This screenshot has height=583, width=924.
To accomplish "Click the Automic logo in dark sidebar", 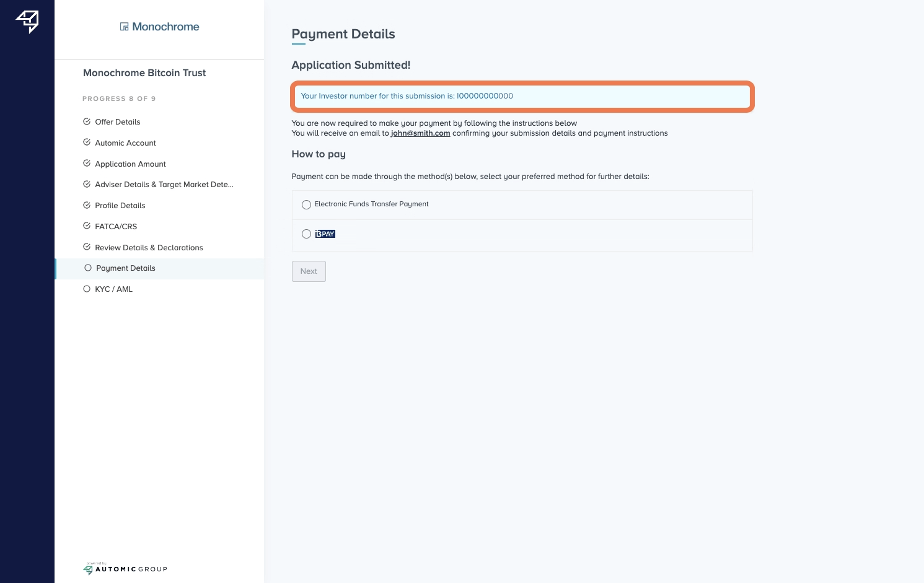I will point(27,22).
